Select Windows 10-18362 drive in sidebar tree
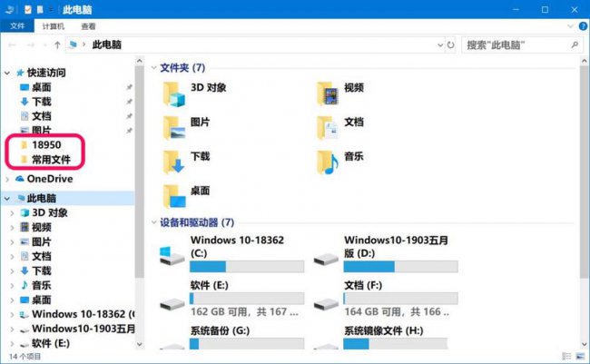Viewport: 590px width, 364px height. 78,314
